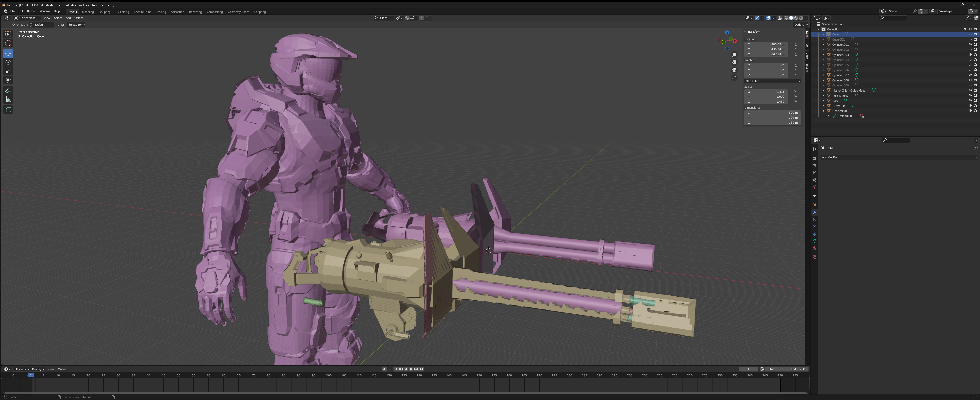The image size is (980, 400).
Task: Open the shading options dropdown arrow
Action: pyautogui.click(x=806, y=18)
